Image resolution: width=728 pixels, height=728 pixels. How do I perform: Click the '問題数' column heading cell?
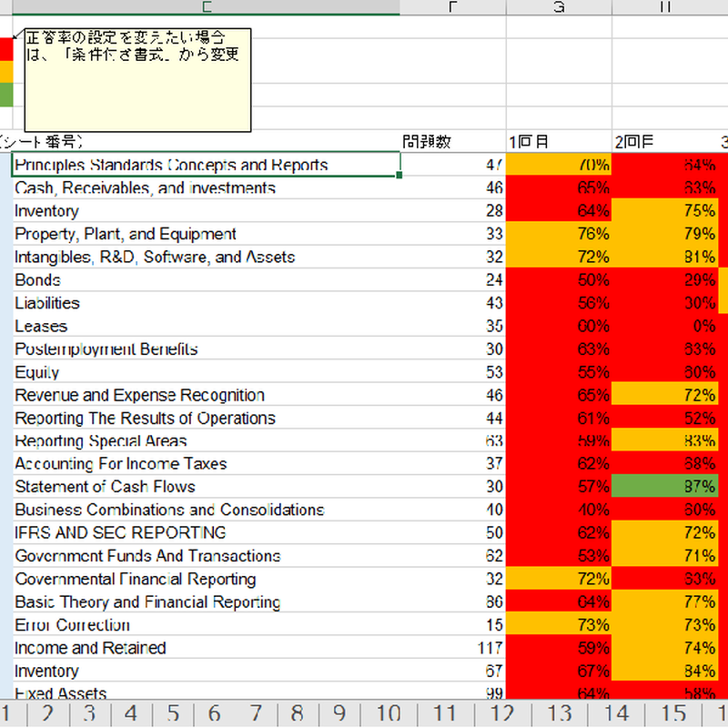(x=452, y=142)
